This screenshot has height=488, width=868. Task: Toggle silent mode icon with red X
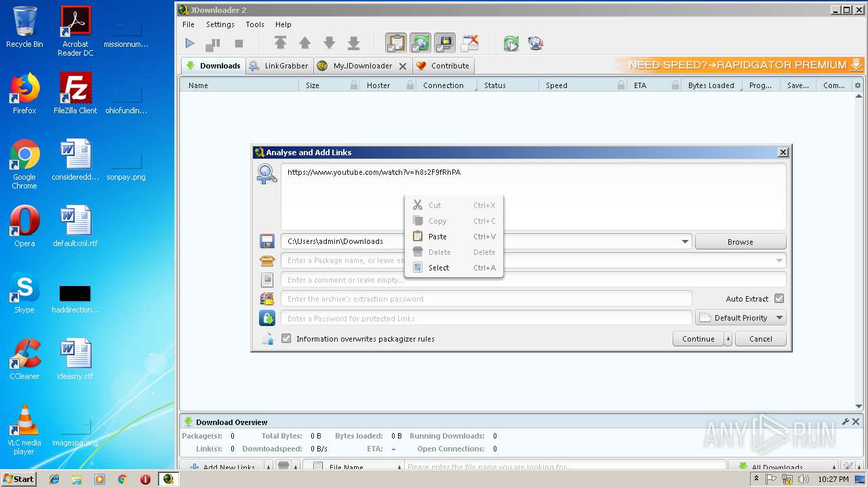[469, 43]
